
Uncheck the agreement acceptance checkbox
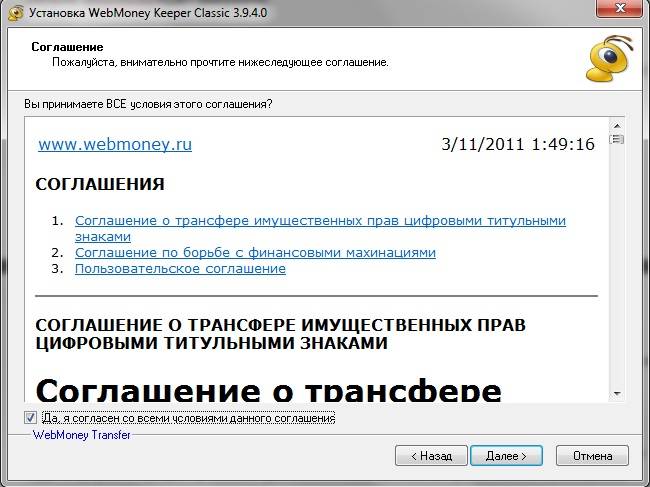(30, 417)
